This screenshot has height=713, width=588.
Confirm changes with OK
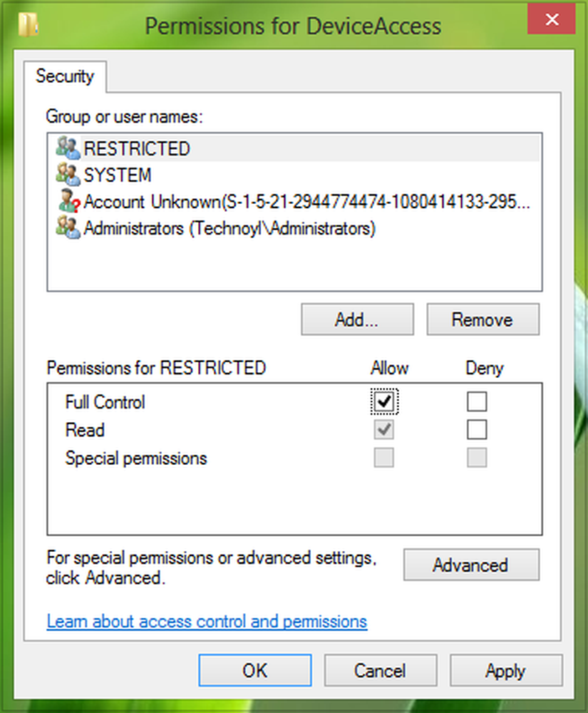click(255, 671)
